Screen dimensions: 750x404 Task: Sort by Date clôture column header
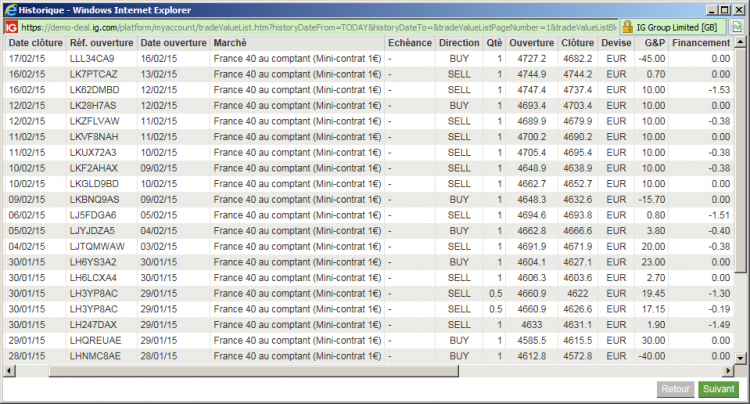point(35,43)
